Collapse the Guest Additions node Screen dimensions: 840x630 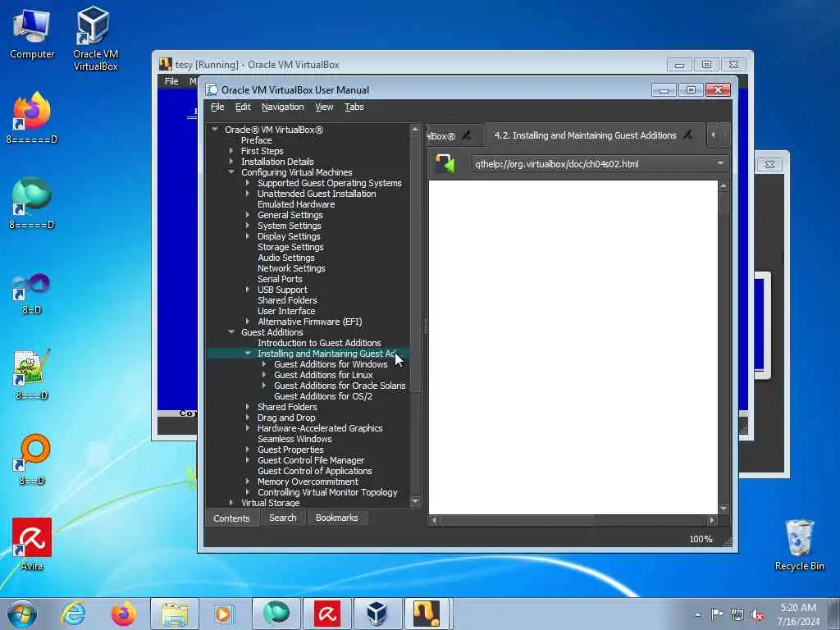(231, 332)
